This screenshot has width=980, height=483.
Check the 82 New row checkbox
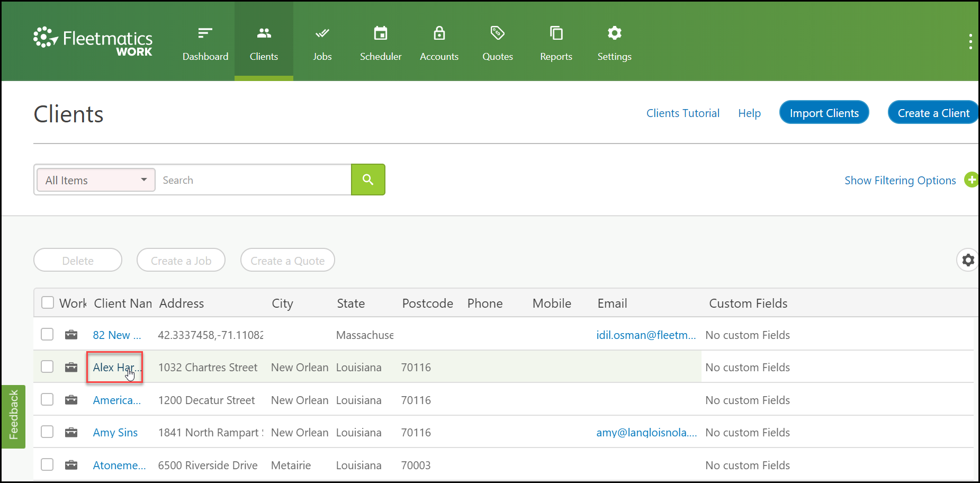click(48, 334)
